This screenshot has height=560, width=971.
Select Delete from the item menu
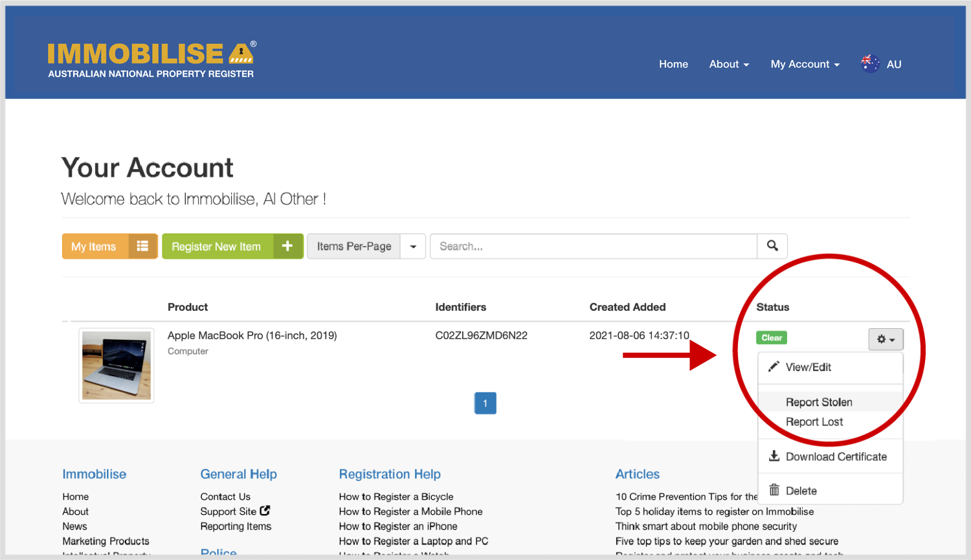tap(801, 491)
